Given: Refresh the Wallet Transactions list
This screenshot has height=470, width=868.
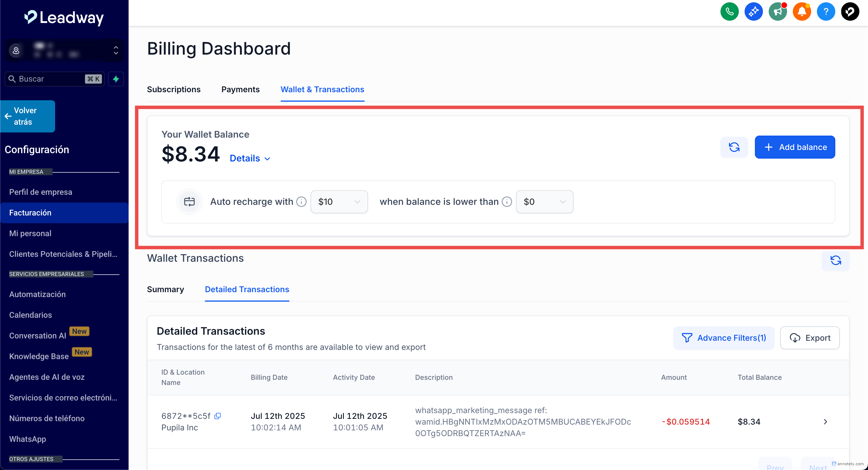Looking at the screenshot, I should [835, 260].
